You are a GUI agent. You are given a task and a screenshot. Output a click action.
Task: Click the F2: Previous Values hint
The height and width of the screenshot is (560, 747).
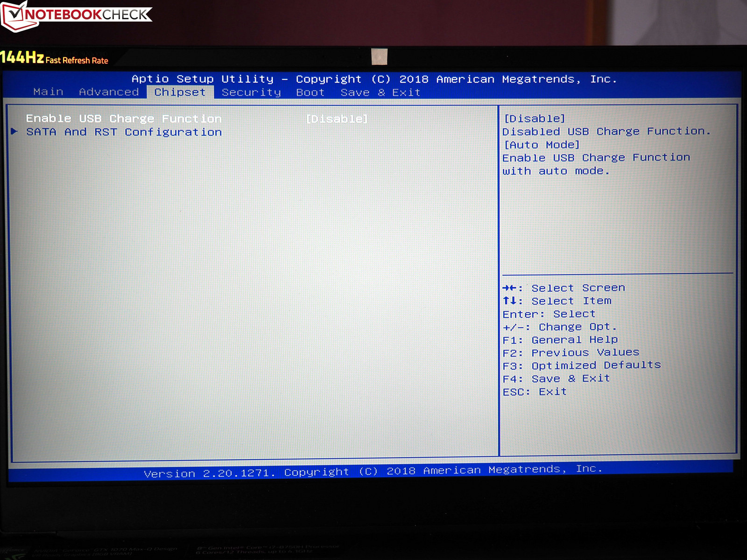(571, 353)
